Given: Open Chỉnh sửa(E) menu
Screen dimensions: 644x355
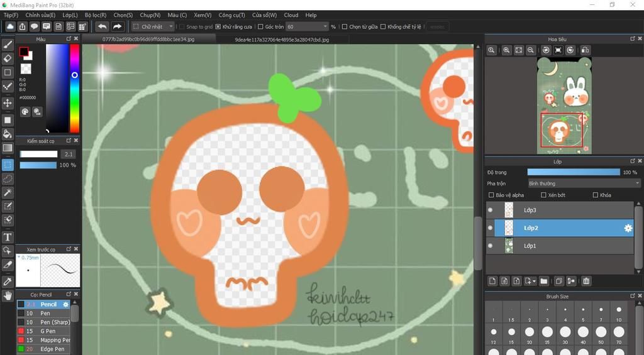Looking at the screenshot, I should coord(40,15).
